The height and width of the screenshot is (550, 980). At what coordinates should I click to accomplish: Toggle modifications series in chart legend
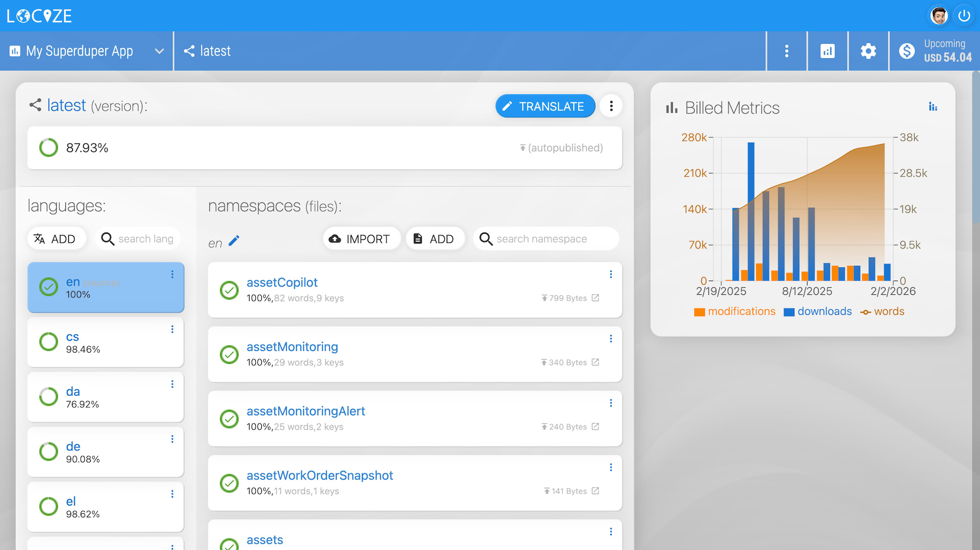coord(734,312)
